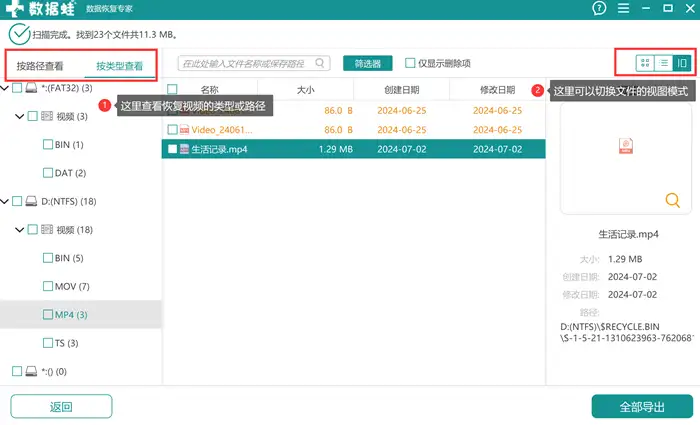Click the video file thumbnail in preview pane
This screenshot has width=700, height=425.
click(626, 146)
